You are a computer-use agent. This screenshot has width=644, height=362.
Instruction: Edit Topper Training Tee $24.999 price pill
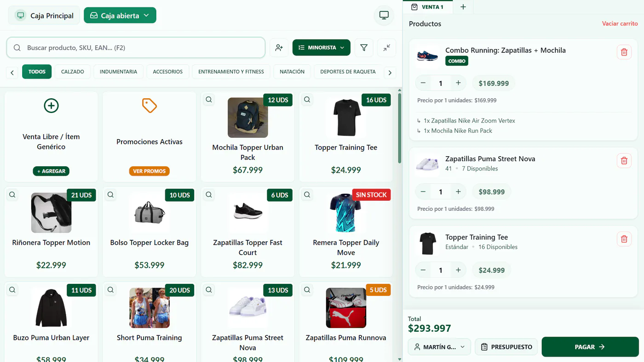(492, 270)
